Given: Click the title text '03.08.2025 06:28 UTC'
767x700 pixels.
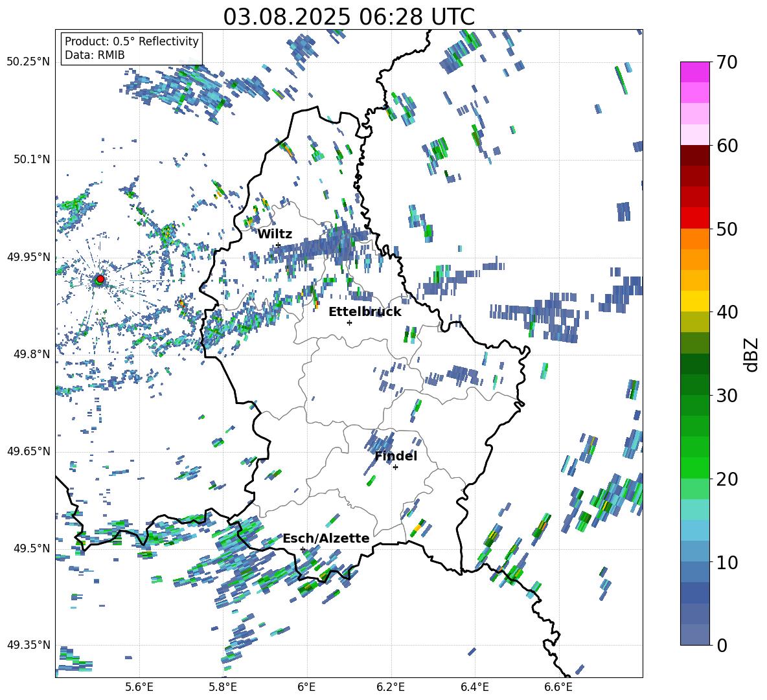Looking at the screenshot, I should [349, 17].
